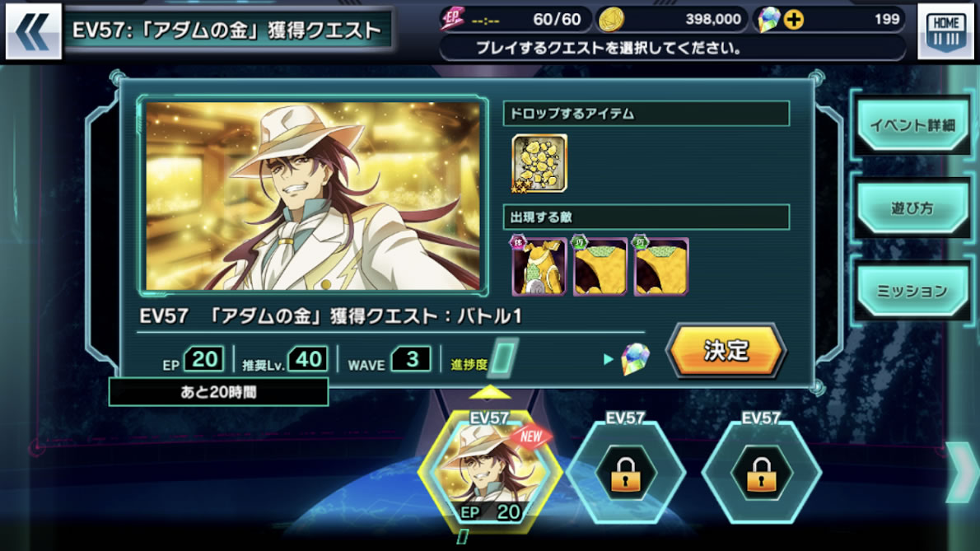
Task: Expand next quests with right edge chevron
Action: tap(964, 472)
